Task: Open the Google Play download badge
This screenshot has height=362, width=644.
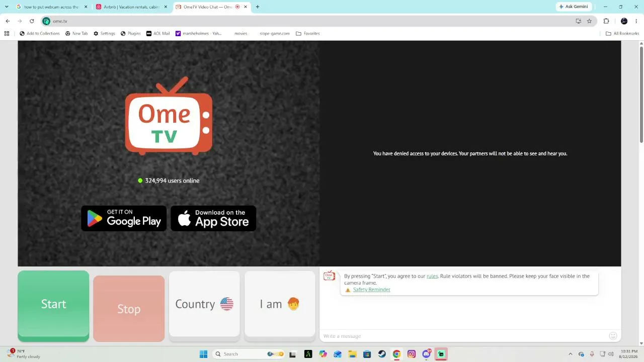Action: (124, 218)
